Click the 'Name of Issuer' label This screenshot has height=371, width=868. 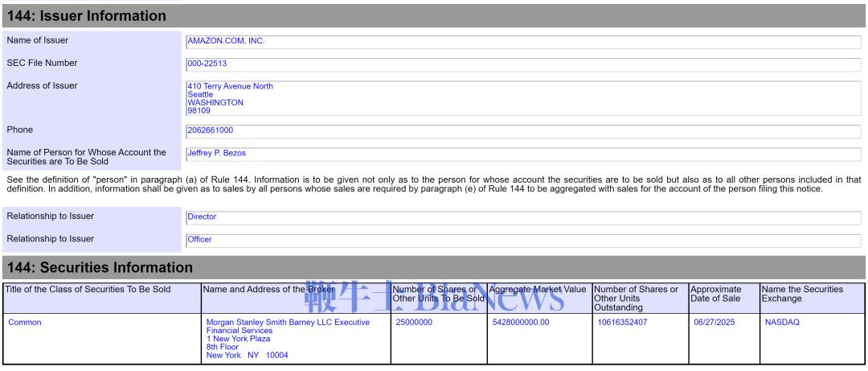tap(38, 40)
